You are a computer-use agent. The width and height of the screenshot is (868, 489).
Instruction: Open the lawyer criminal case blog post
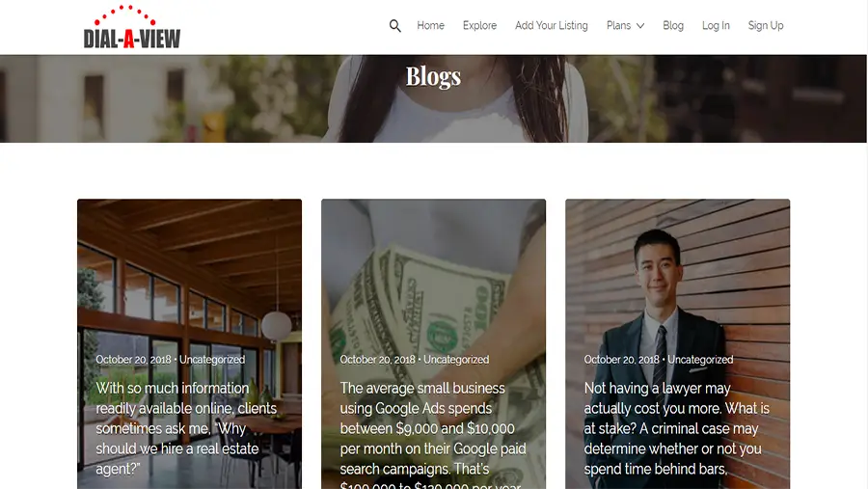point(676,428)
